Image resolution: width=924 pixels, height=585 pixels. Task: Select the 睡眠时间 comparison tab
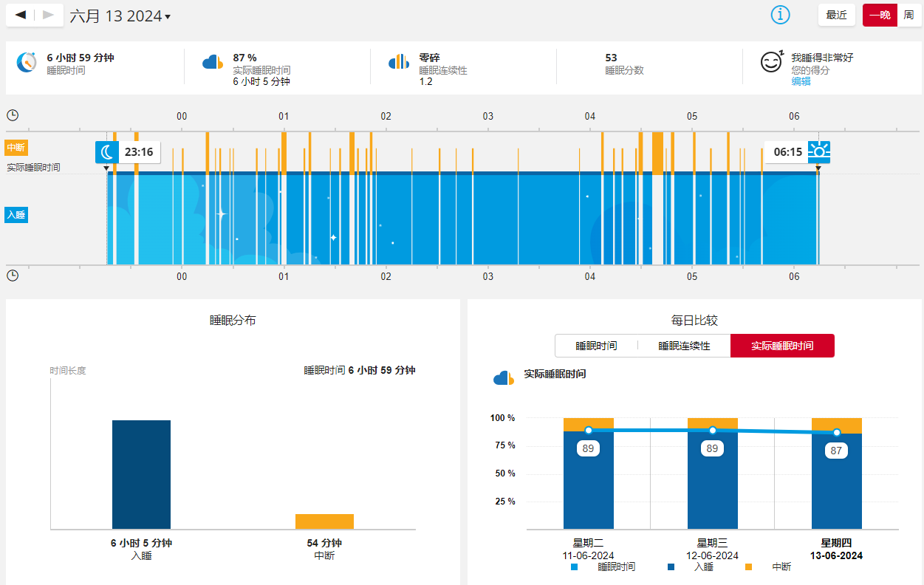(596, 346)
